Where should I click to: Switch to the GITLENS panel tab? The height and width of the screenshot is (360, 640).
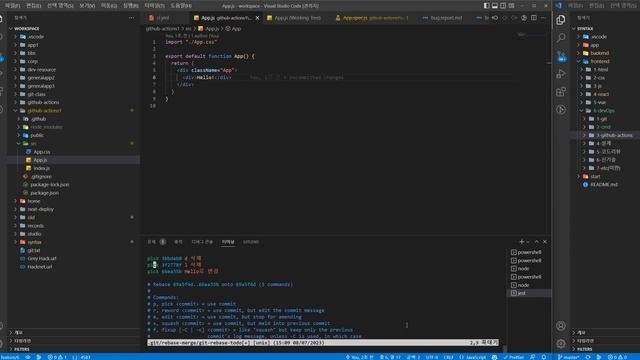click(251, 242)
